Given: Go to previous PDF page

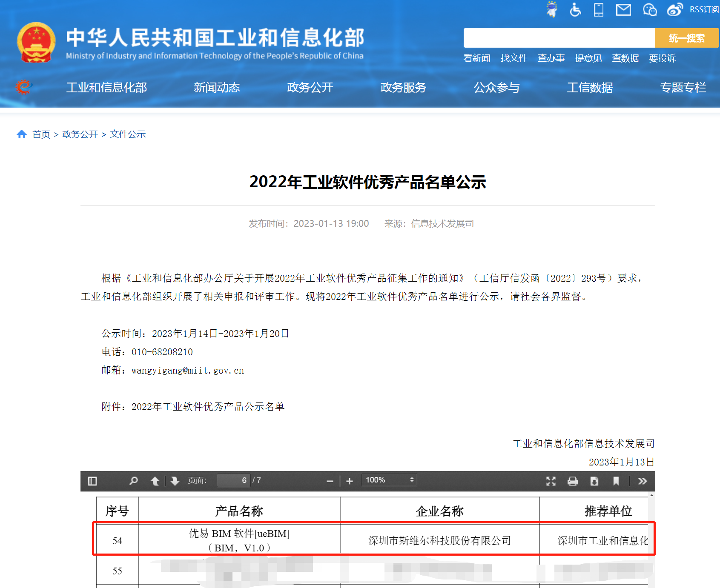Looking at the screenshot, I should click(155, 481).
